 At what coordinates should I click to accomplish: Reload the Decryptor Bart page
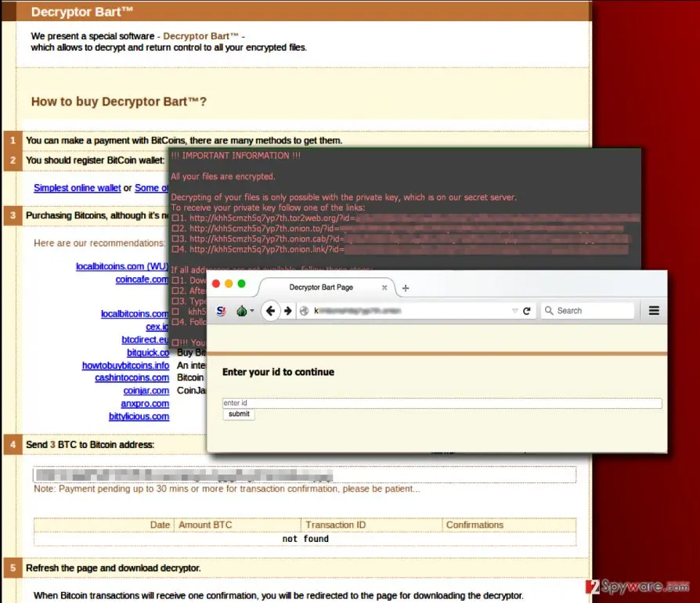527,311
